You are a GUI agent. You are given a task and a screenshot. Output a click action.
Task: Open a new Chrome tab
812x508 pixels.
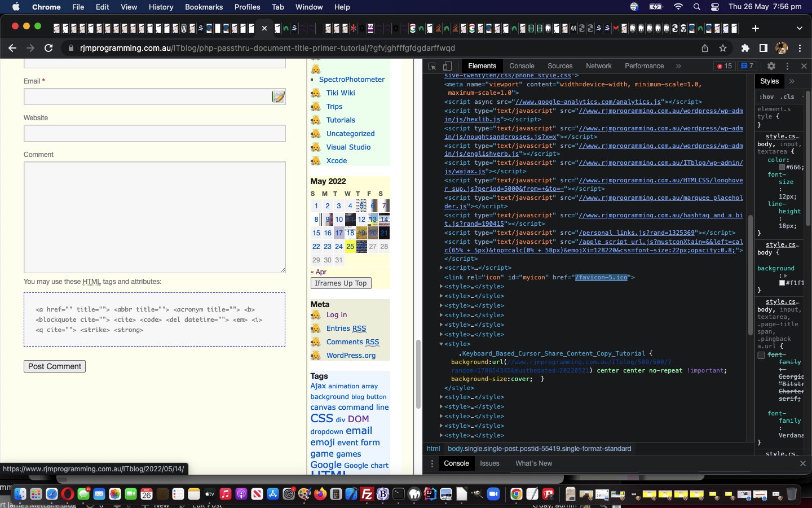pyautogui.click(x=756, y=28)
